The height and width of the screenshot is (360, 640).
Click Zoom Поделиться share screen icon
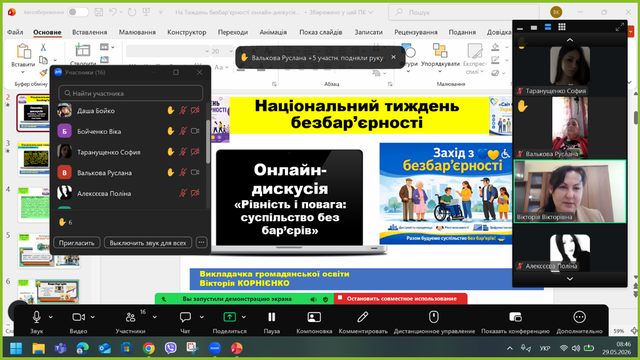tap(229, 317)
